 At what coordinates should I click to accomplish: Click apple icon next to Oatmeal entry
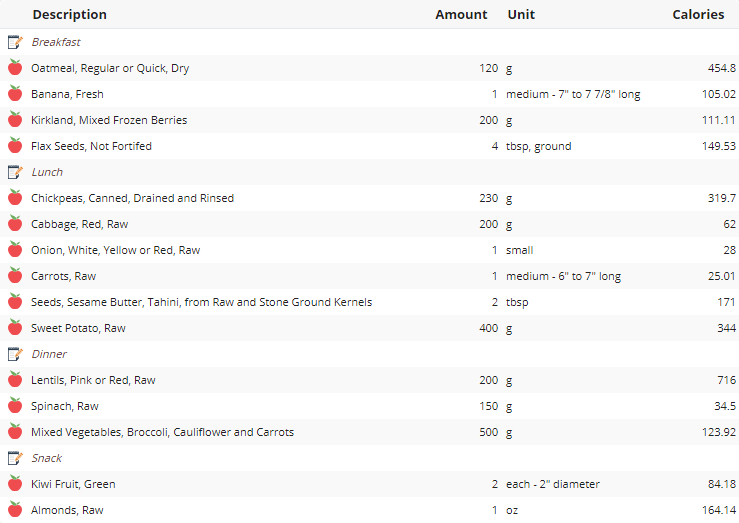[15, 67]
